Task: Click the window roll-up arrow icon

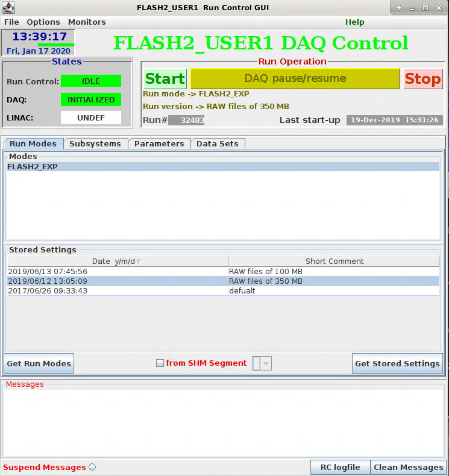Action: 399,8
